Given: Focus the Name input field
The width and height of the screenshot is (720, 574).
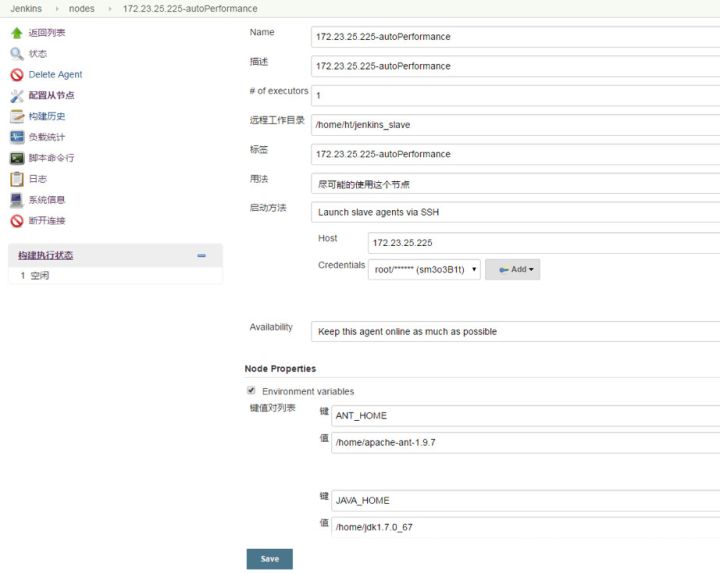Looking at the screenshot, I should coord(515,37).
